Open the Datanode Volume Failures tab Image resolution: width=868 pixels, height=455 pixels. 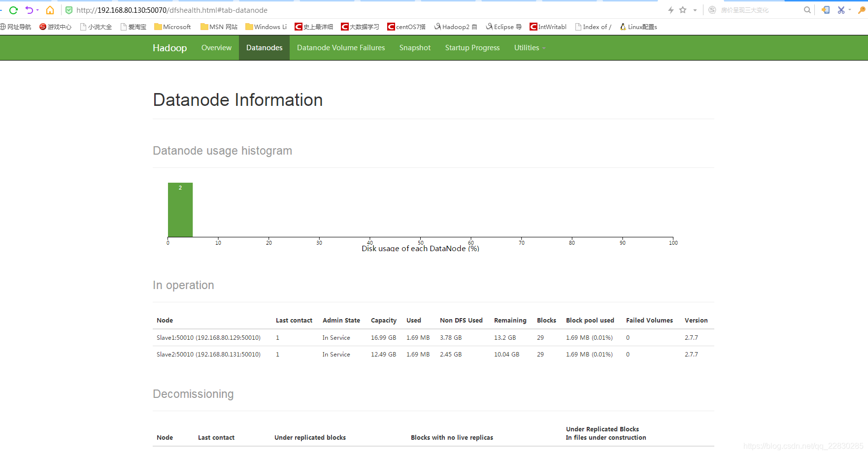341,48
